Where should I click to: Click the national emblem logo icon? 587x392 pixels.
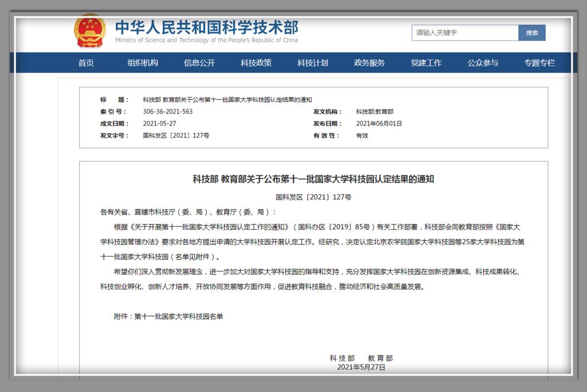tap(90, 31)
